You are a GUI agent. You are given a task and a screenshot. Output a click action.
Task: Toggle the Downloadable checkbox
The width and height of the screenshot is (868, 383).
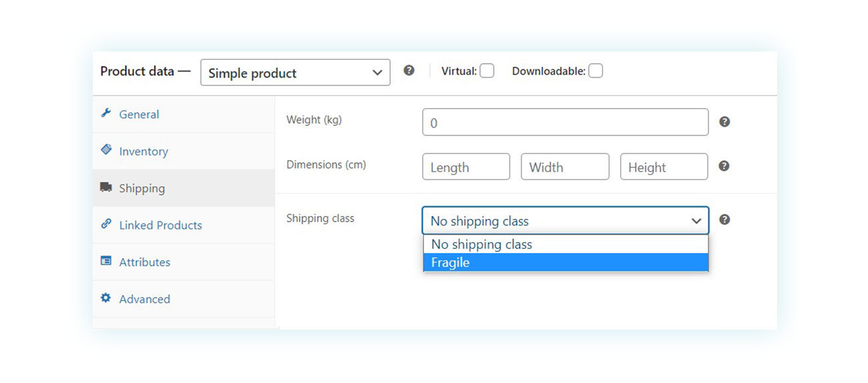596,71
